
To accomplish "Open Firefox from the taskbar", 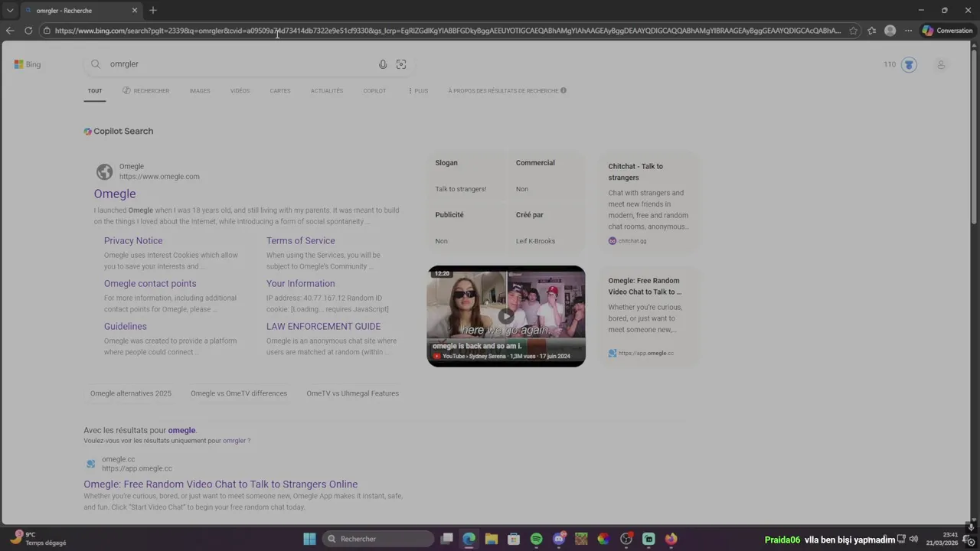I will pos(671,539).
